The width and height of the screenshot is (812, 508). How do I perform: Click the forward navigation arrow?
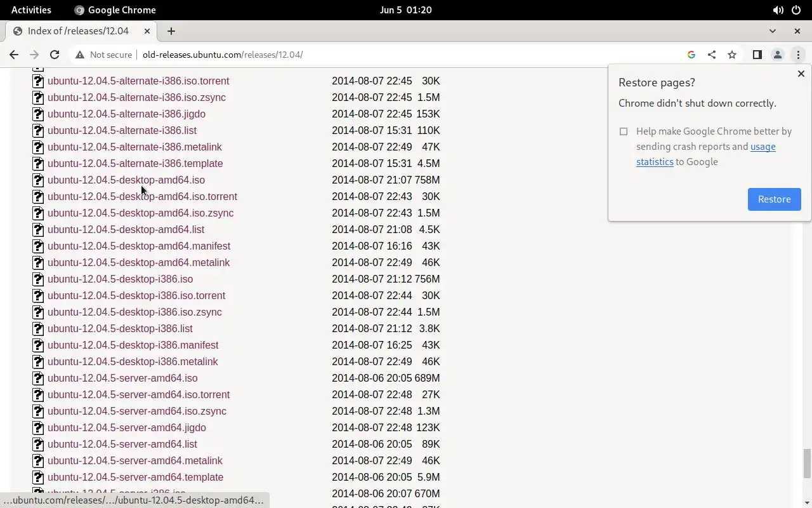pos(34,55)
